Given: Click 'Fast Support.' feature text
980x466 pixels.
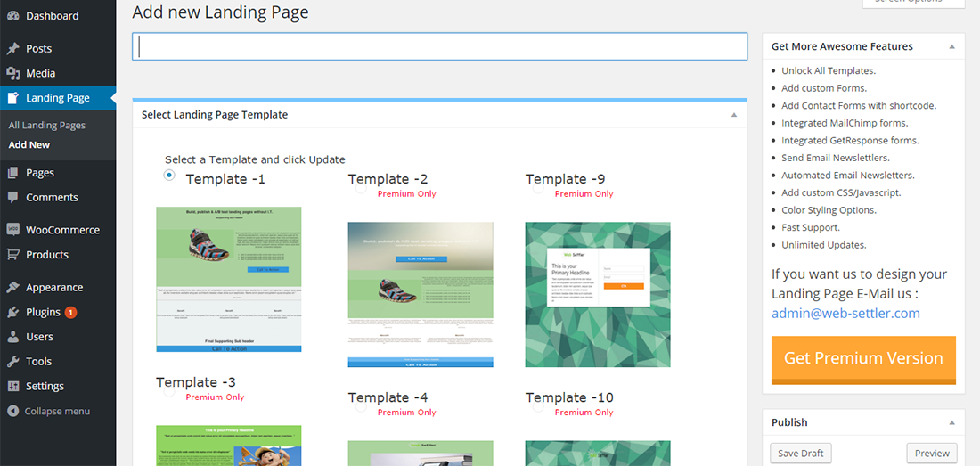Looking at the screenshot, I should (811, 227).
